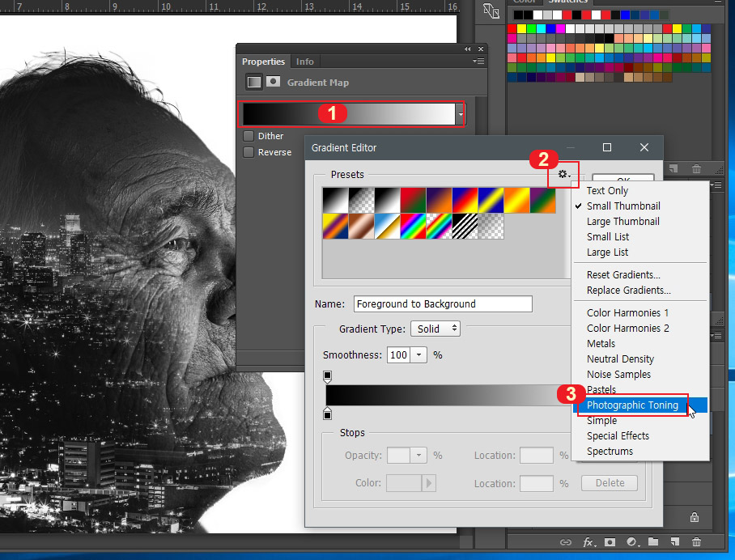Open presets gear menu in Gradient Editor
Viewport: 735px width, 560px height.
click(x=564, y=174)
